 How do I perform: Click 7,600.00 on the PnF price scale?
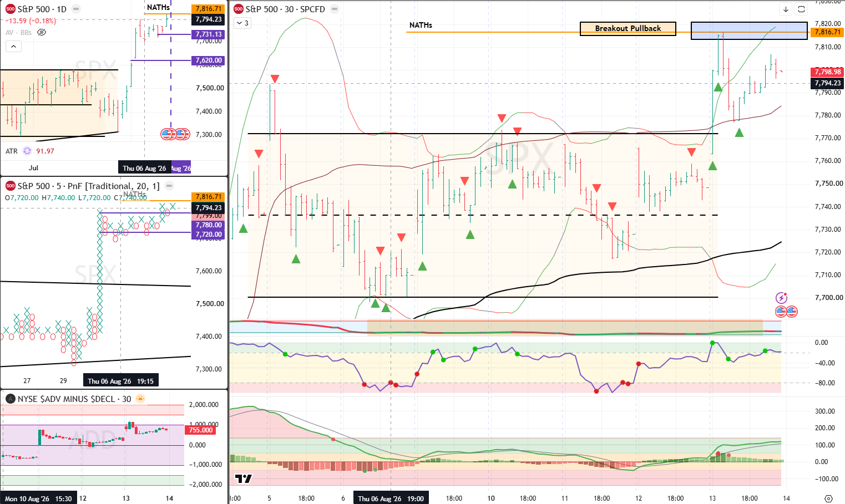(x=209, y=271)
